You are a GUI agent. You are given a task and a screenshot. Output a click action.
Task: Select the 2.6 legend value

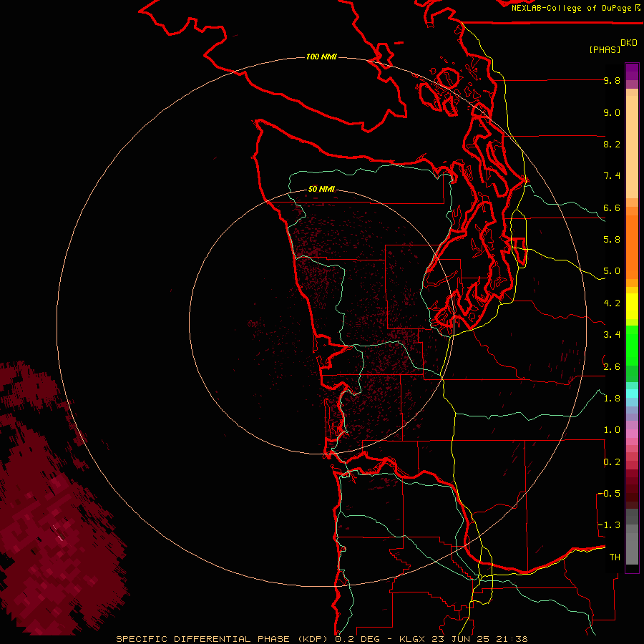(x=612, y=366)
